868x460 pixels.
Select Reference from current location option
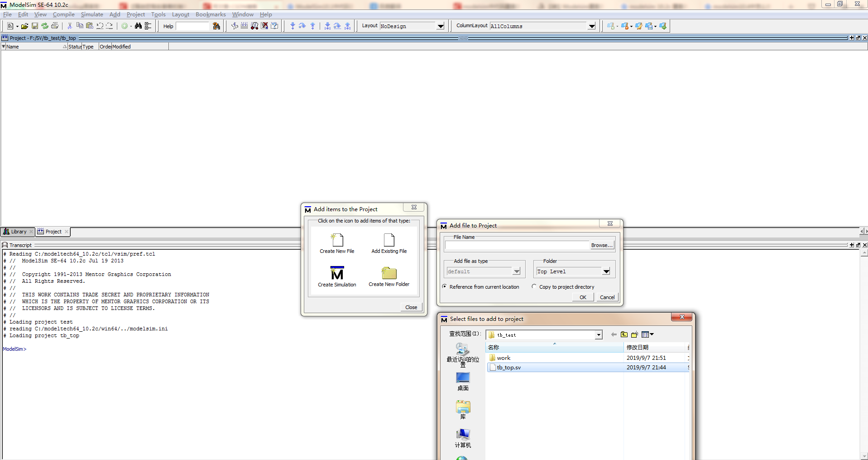445,286
